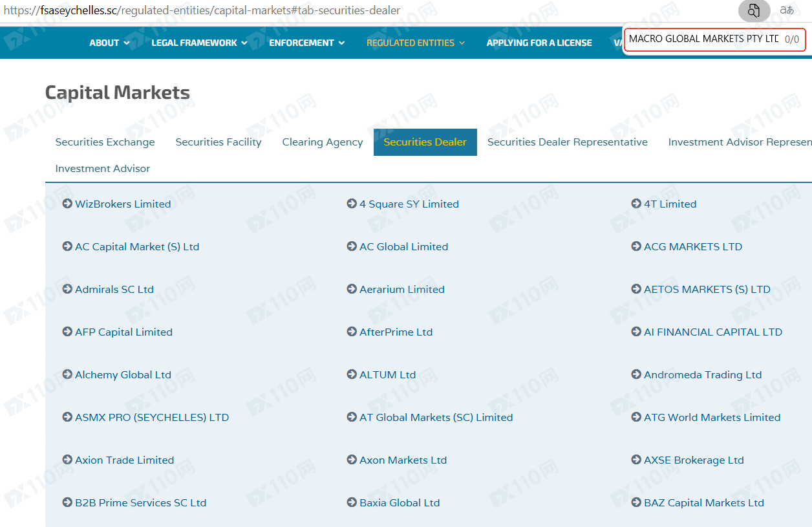Click arrow icon beside Aerarium Limited
The height and width of the screenshot is (527, 812).
click(352, 289)
